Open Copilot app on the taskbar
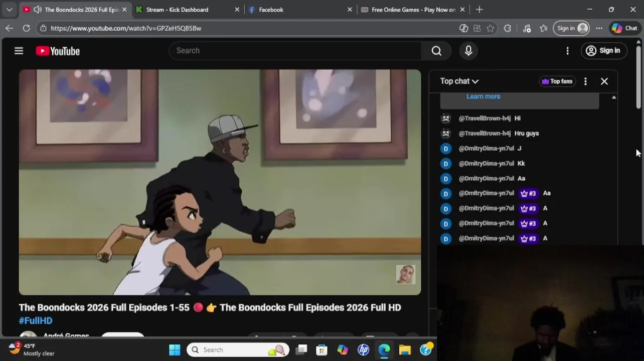644x361 pixels. [343, 349]
